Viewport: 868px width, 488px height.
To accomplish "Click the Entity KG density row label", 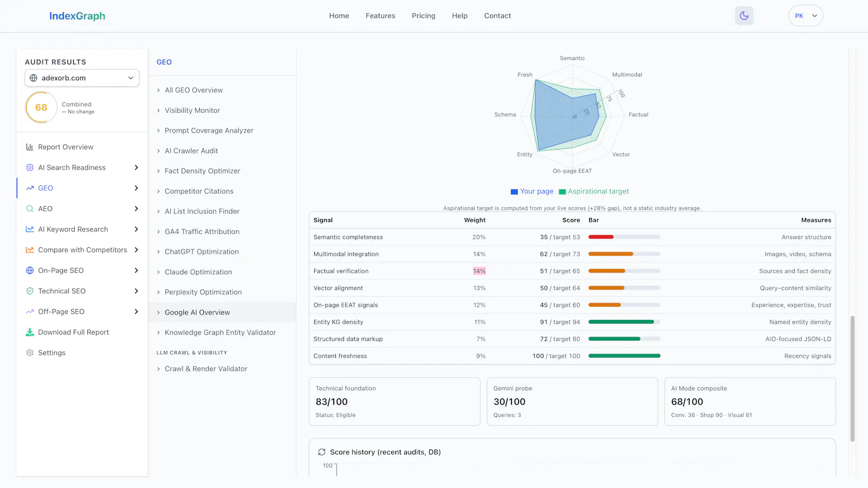I will tap(339, 322).
